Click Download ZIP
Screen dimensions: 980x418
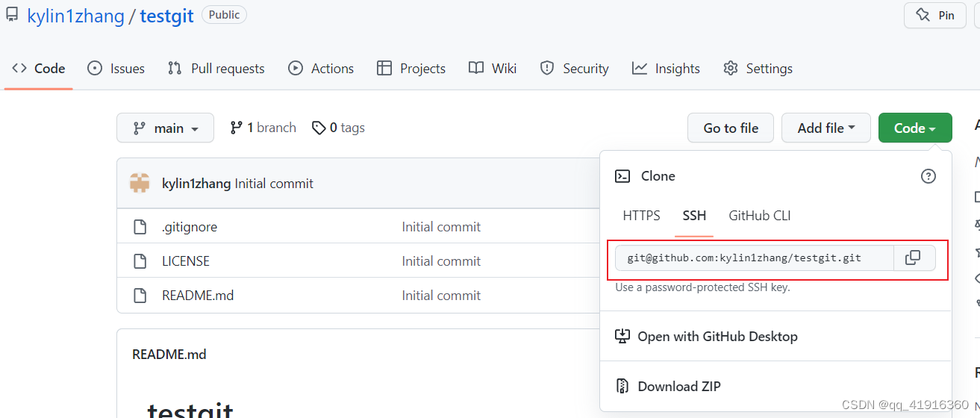coord(668,387)
